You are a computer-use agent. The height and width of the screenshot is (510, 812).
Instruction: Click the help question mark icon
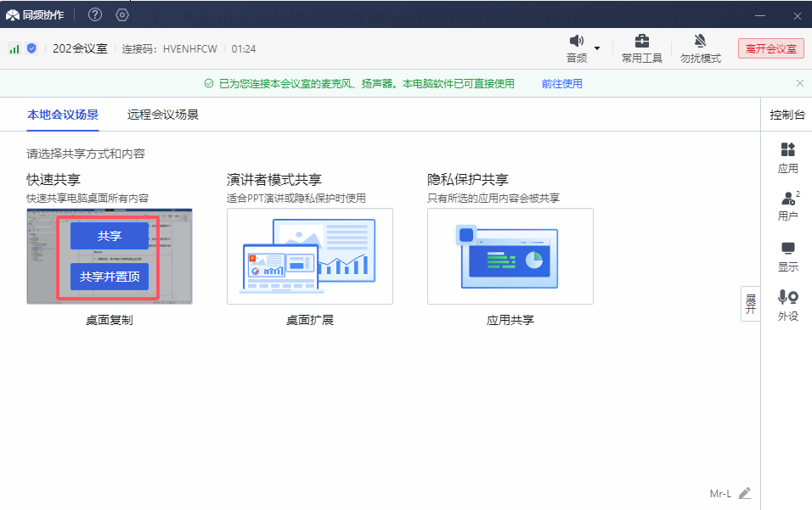coord(95,14)
